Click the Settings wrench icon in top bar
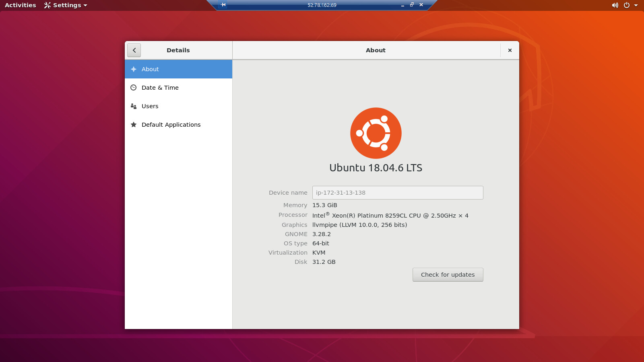Viewport: 644px width, 362px height. coord(47,5)
